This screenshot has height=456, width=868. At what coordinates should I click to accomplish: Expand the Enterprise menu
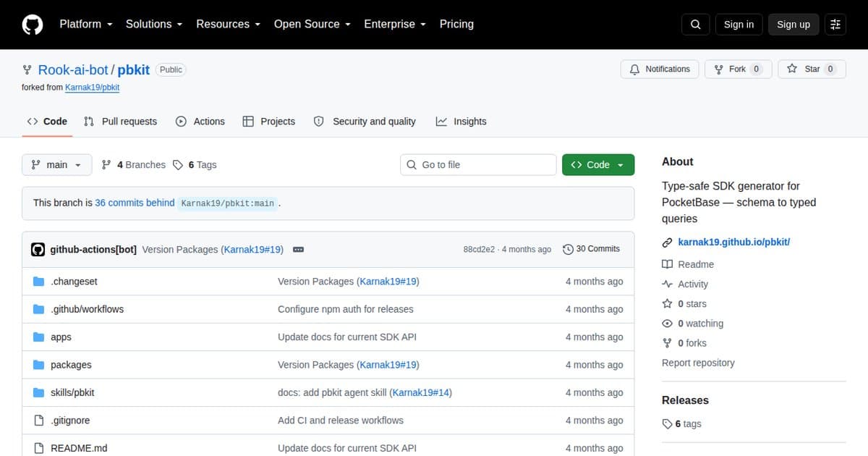[x=395, y=24]
